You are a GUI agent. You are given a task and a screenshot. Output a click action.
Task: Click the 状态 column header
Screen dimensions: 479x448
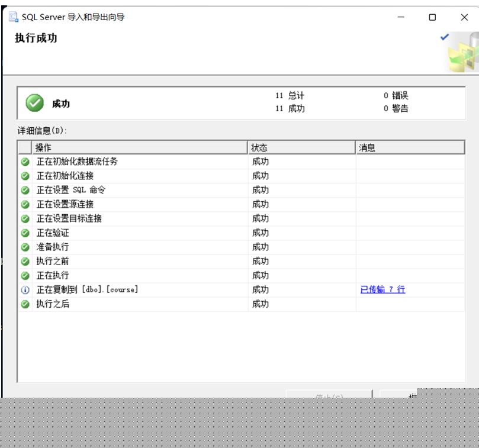(x=301, y=147)
